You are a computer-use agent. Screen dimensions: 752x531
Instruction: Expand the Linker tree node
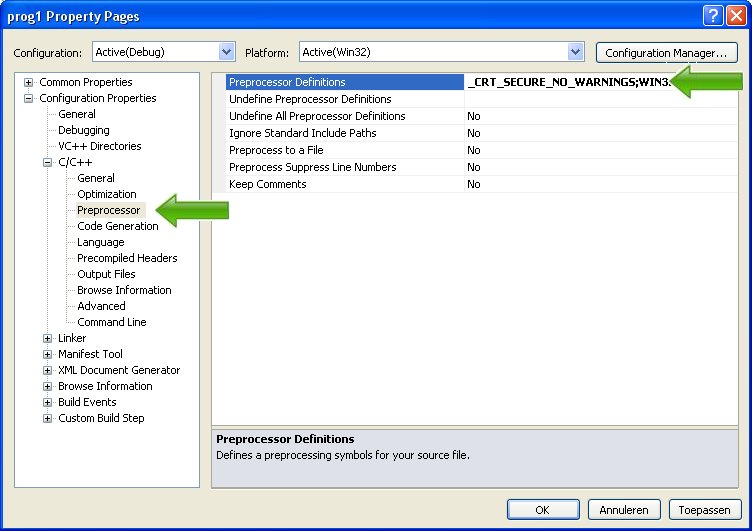(47, 338)
